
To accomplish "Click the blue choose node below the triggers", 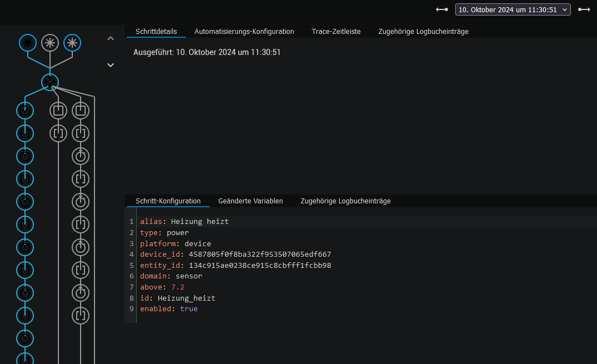I will point(50,82).
